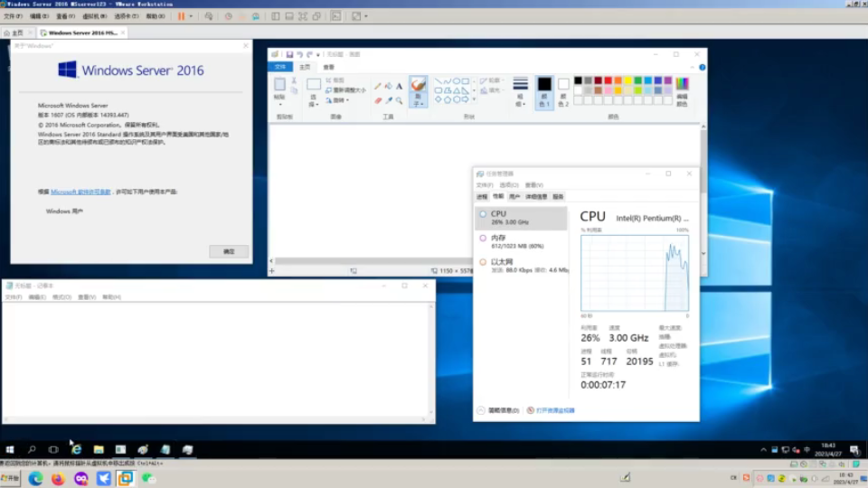Click Edit colors rainbow icon
Screen dimensions: 868x488
tap(682, 83)
